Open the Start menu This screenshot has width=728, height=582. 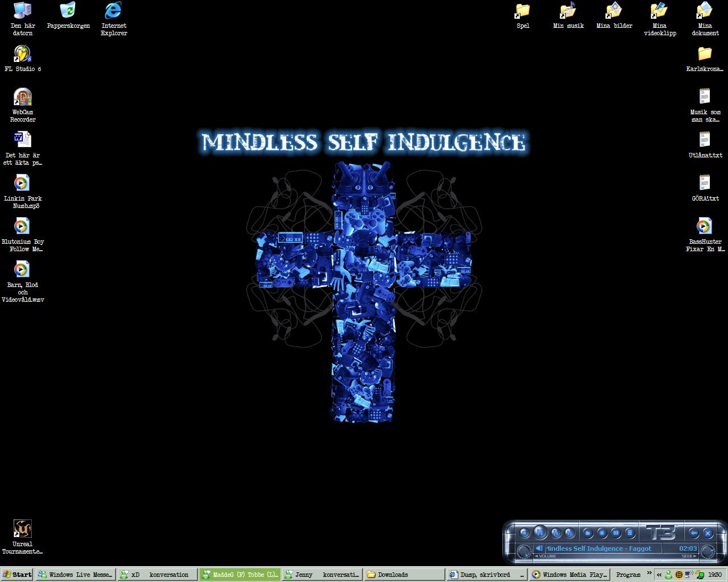(x=17, y=575)
